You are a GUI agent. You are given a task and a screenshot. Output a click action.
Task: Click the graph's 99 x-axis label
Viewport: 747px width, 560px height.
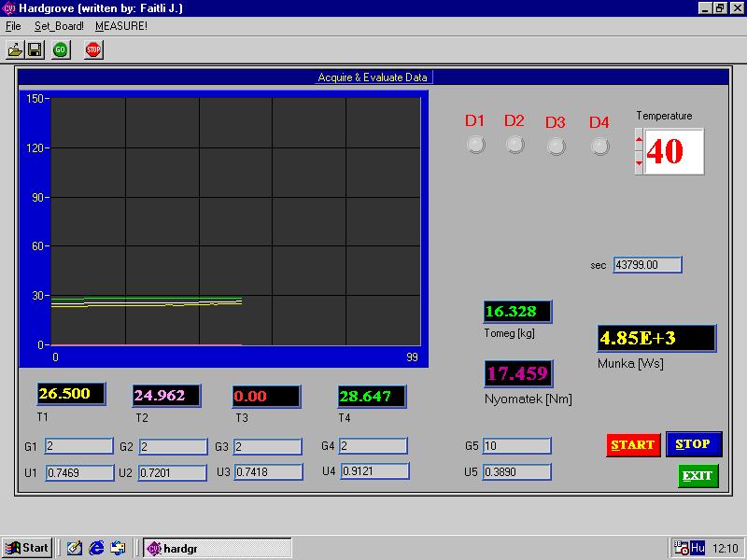pos(412,357)
